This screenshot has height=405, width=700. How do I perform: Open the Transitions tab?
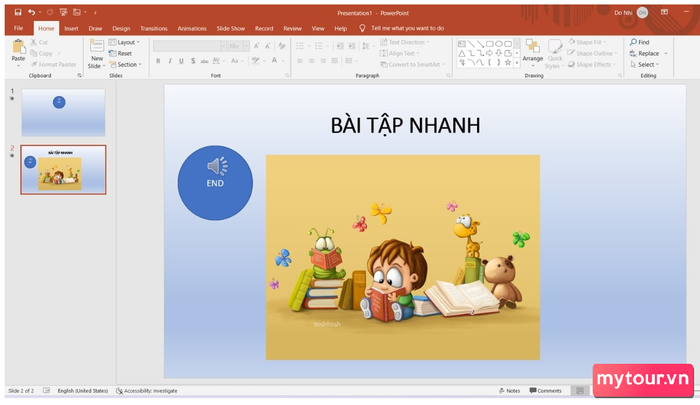click(154, 28)
